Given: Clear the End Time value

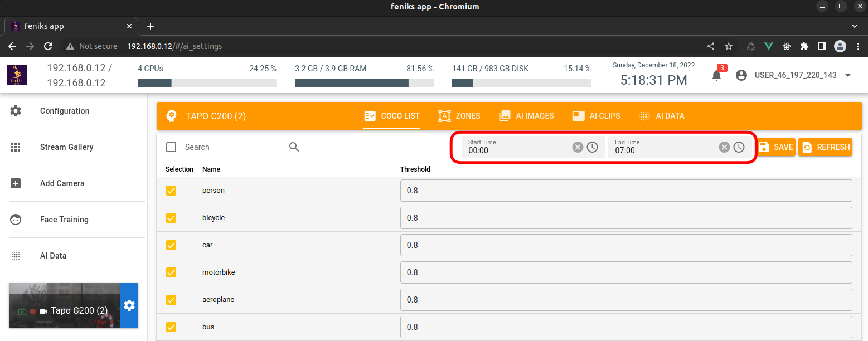Looking at the screenshot, I should click(x=724, y=147).
